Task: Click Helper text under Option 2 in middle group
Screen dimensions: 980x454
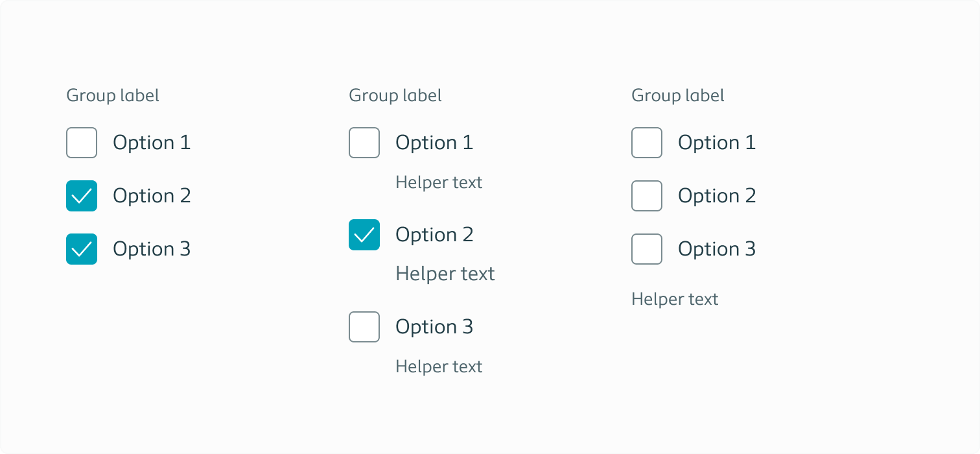Action: tap(445, 273)
